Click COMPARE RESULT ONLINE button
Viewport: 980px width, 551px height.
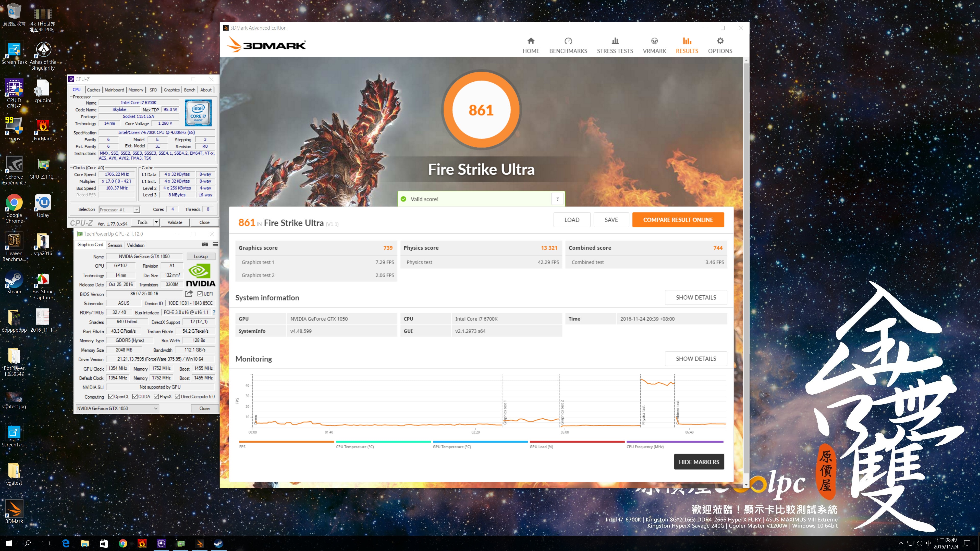point(678,220)
